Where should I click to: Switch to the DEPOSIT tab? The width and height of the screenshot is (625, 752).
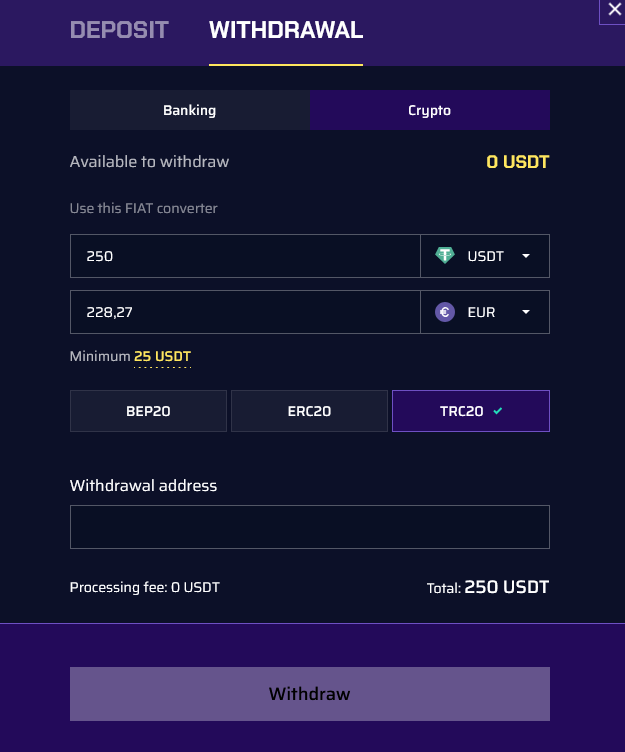(119, 30)
